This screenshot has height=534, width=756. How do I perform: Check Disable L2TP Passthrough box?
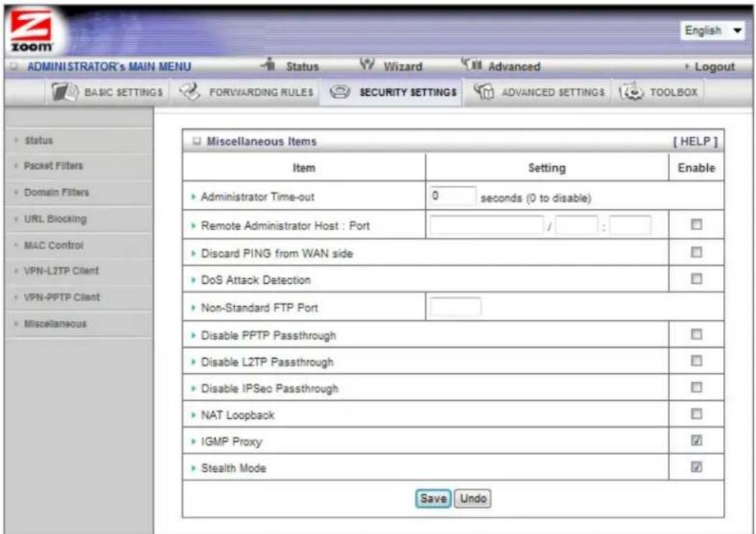click(x=696, y=361)
